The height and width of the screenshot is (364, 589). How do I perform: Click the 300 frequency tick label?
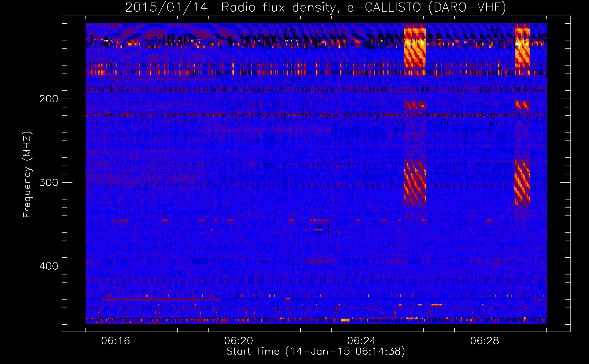[x=49, y=182]
